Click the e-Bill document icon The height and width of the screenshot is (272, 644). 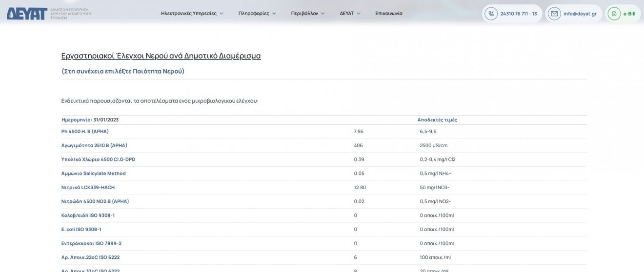(x=614, y=14)
